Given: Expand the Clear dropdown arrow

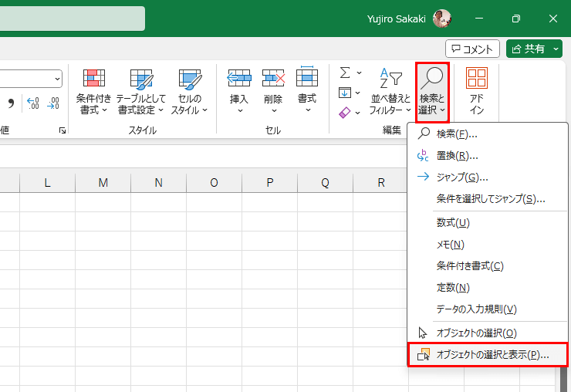Looking at the screenshot, I should (x=357, y=113).
